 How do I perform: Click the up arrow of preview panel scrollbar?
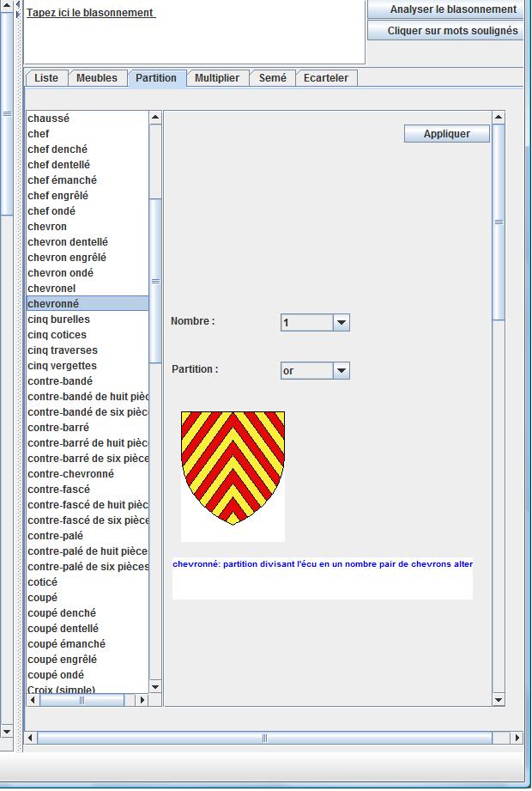499,118
